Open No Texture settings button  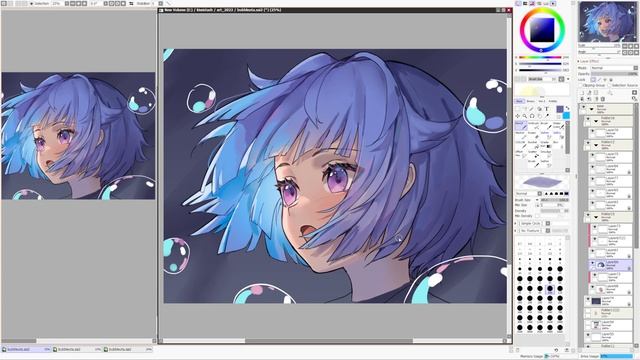[548, 231]
